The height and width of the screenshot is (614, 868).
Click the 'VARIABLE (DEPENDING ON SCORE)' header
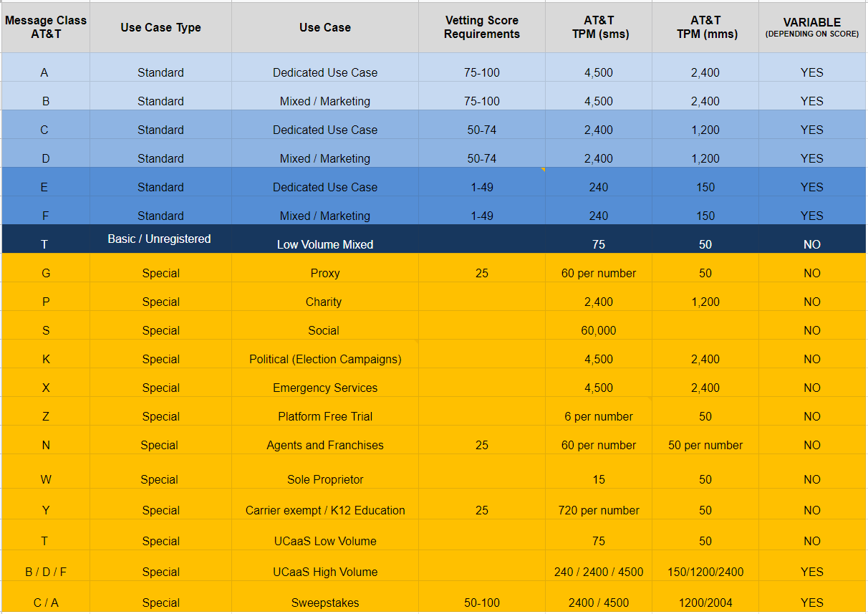(x=812, y=27)
